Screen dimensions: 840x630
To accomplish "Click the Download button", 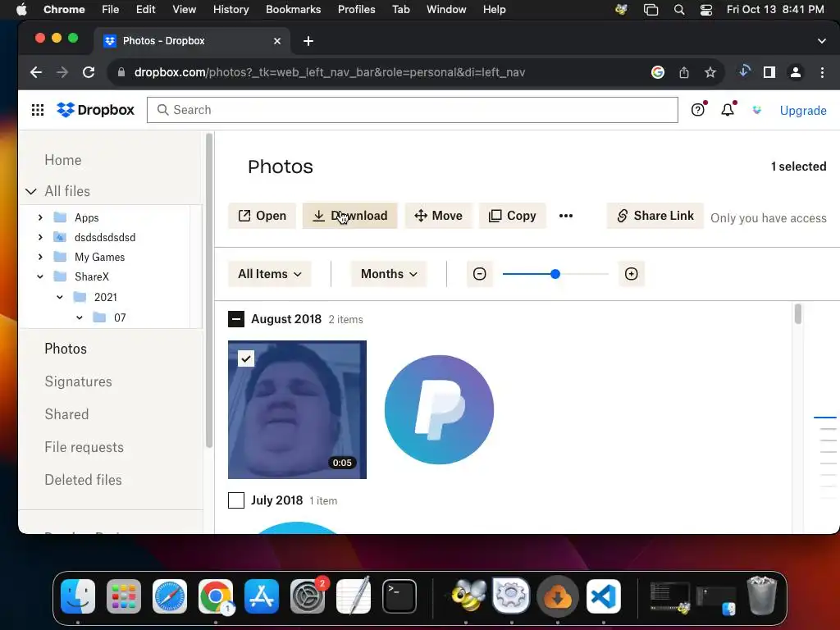I will tap(349, 216).
